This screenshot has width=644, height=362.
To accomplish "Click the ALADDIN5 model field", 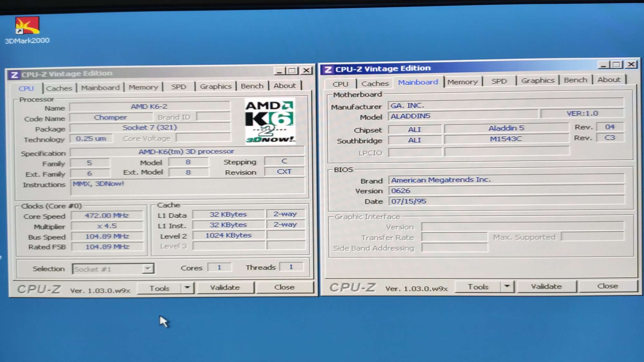I will (463, 116).
